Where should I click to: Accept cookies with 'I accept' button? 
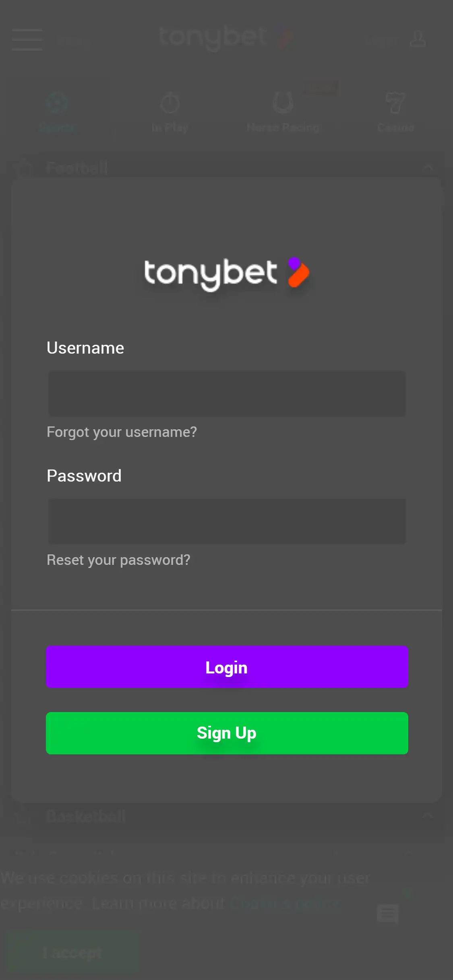(72, 953)
